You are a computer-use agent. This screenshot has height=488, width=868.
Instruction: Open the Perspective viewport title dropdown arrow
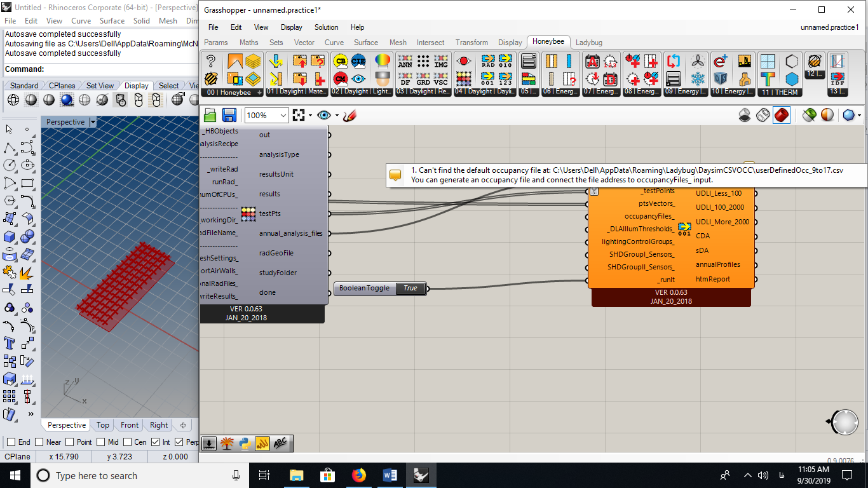coord(93,122)
